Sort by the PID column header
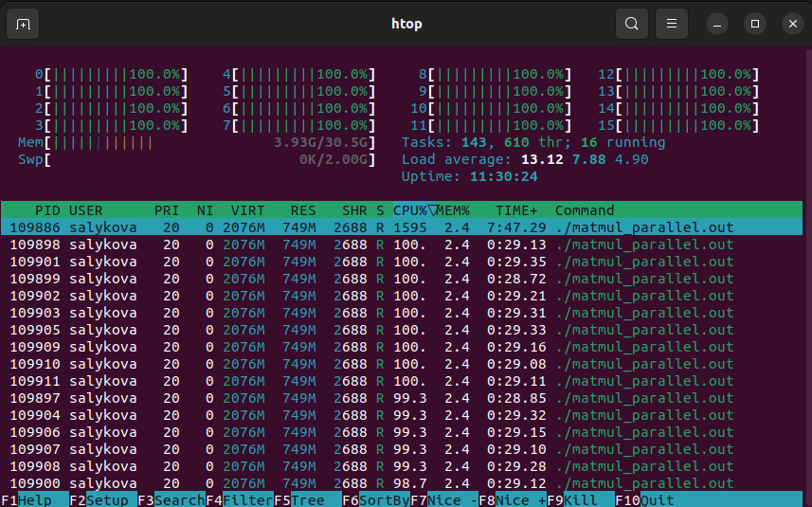This screenshot has height=507, width=812. [47, 210]
